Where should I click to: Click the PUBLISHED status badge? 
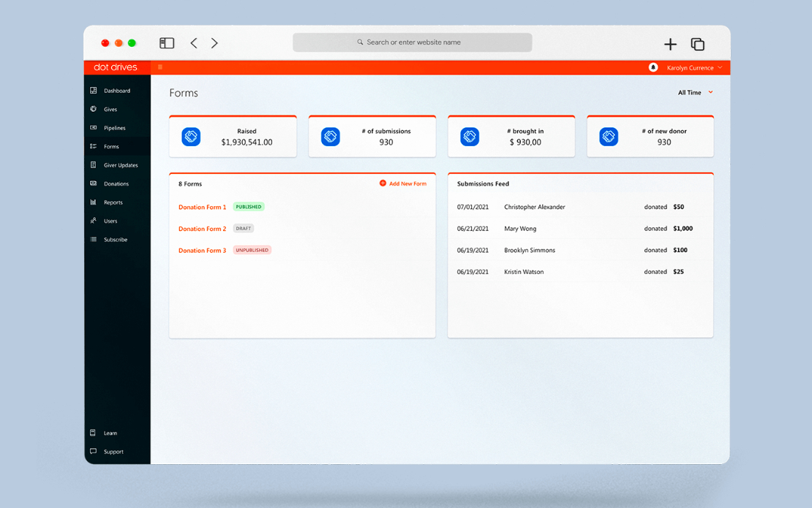(x=249, y=206)
